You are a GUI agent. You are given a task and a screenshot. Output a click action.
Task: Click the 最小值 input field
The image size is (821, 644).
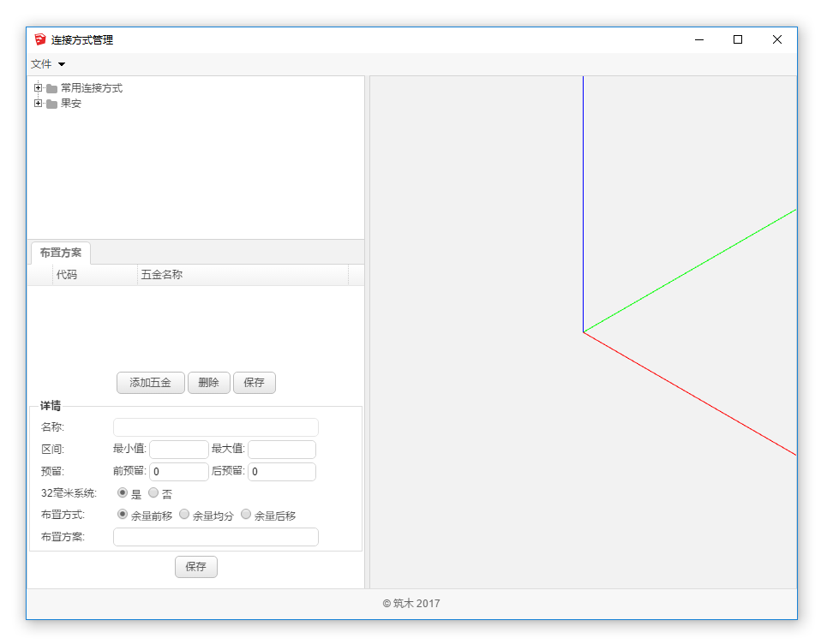pyautogui.click(x=178, y=450)
